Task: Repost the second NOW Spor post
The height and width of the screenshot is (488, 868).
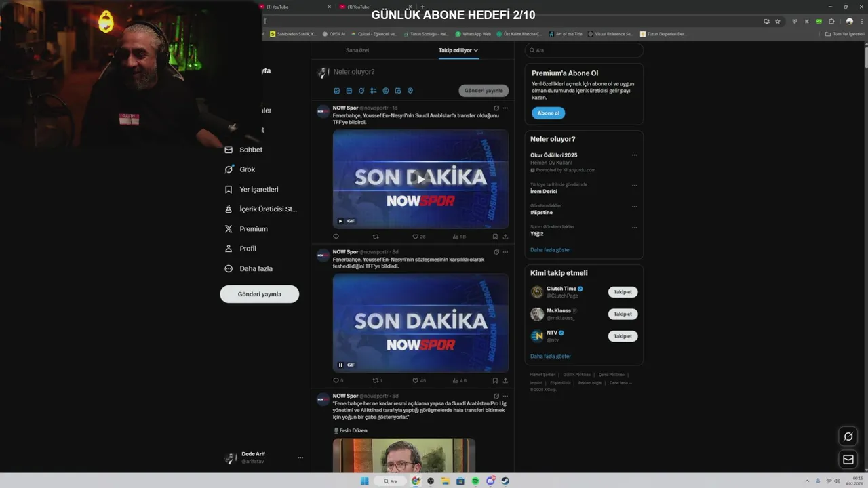Action: click(x=378, y=380)
